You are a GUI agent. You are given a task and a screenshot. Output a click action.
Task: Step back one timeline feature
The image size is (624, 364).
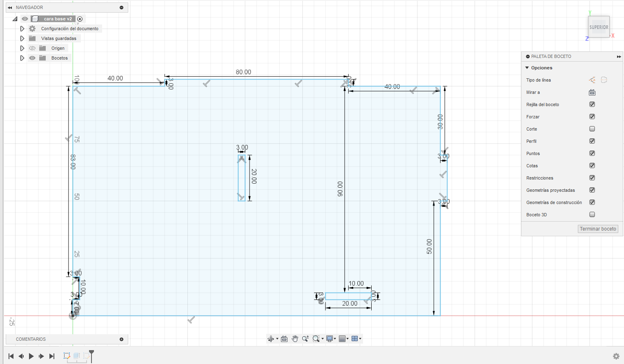click(x=21, y=356)
